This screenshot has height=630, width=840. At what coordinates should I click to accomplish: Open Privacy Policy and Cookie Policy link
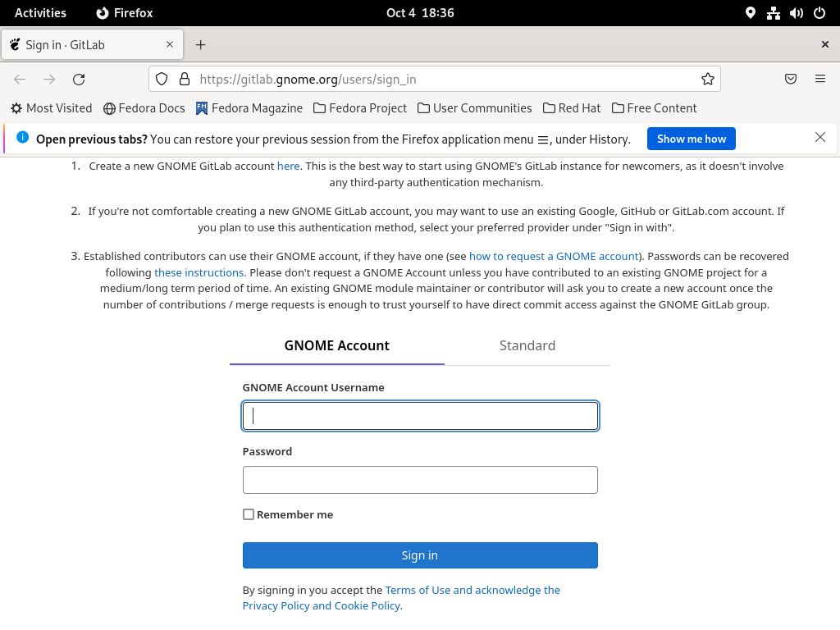point(321,606)
